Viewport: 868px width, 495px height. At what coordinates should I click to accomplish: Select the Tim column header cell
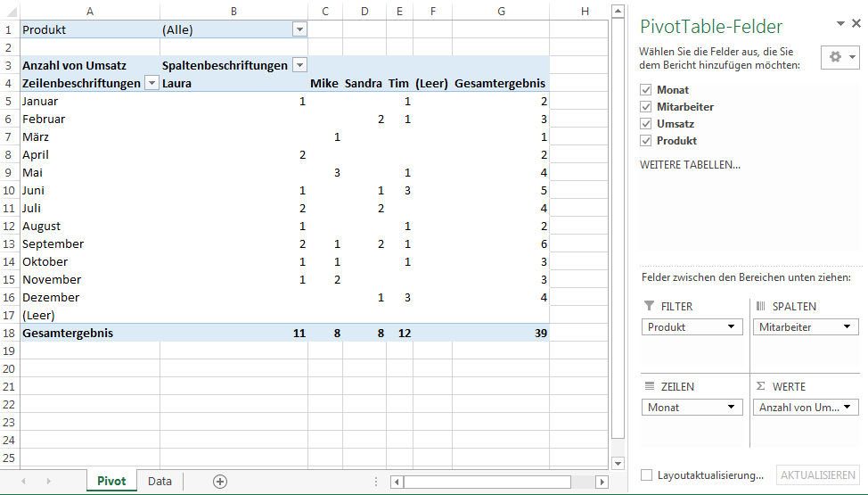point(399,83)
